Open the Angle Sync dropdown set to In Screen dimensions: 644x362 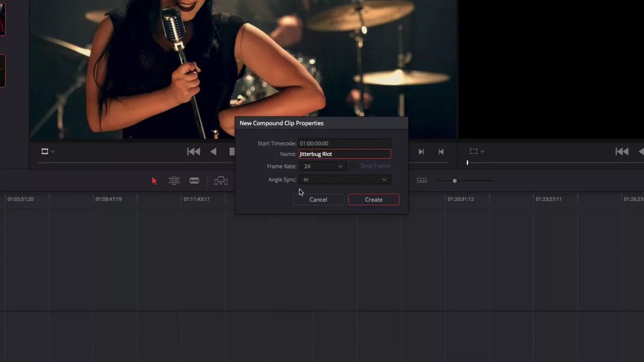coord(345,179)
